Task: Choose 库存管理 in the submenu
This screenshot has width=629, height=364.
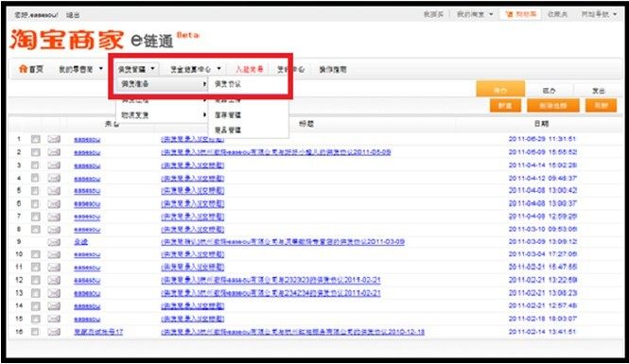Action: pyautogui.click(x=227, y=115)
